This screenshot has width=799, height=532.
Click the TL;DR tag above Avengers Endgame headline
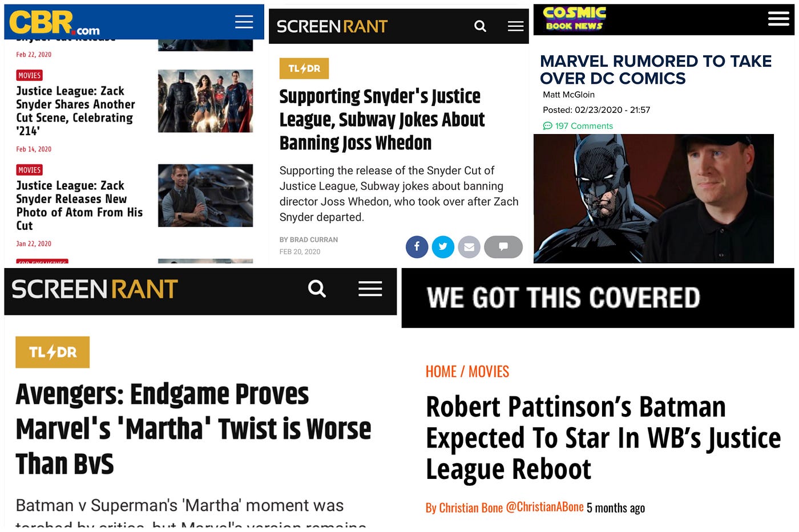pos(53,352)
